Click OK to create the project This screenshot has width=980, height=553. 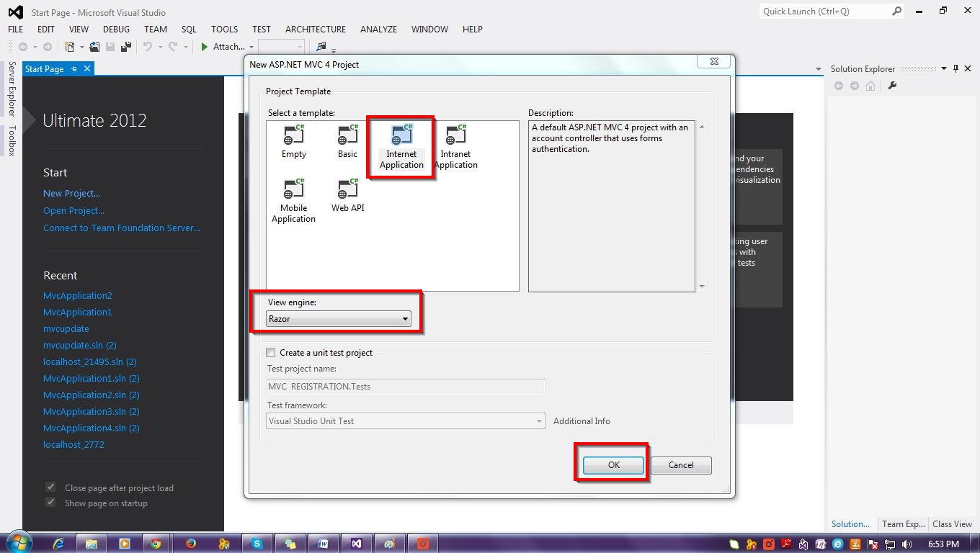coord(612,464)
